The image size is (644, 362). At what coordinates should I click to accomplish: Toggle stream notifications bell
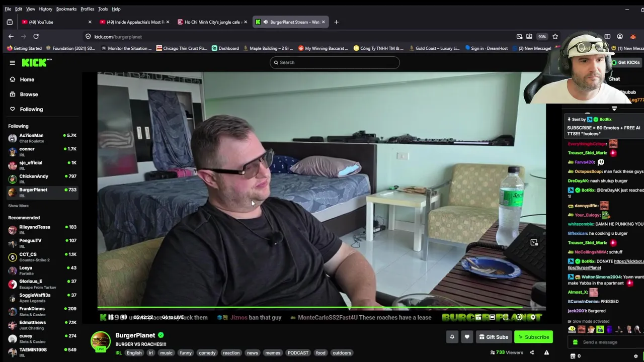tap(452, 337)
